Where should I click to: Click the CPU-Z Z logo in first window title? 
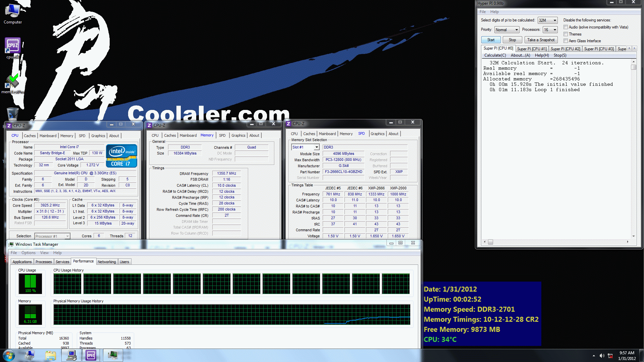(x=9, y=126)
